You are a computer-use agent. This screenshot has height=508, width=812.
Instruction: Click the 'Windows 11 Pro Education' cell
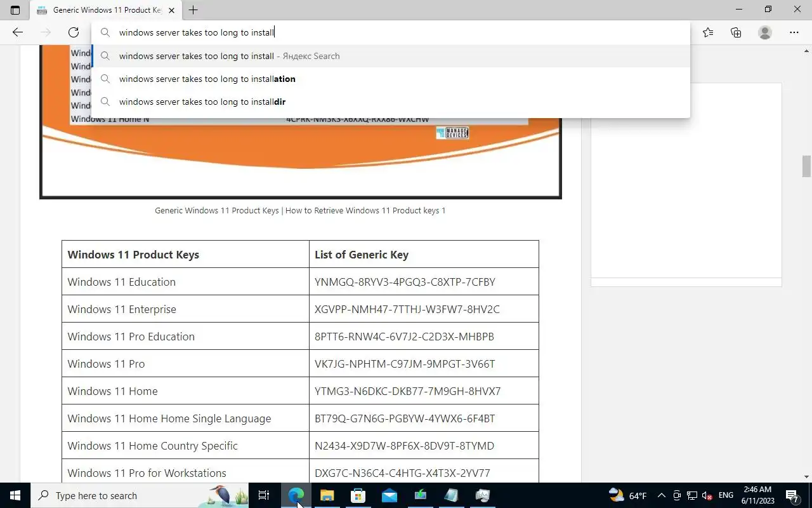185,337
